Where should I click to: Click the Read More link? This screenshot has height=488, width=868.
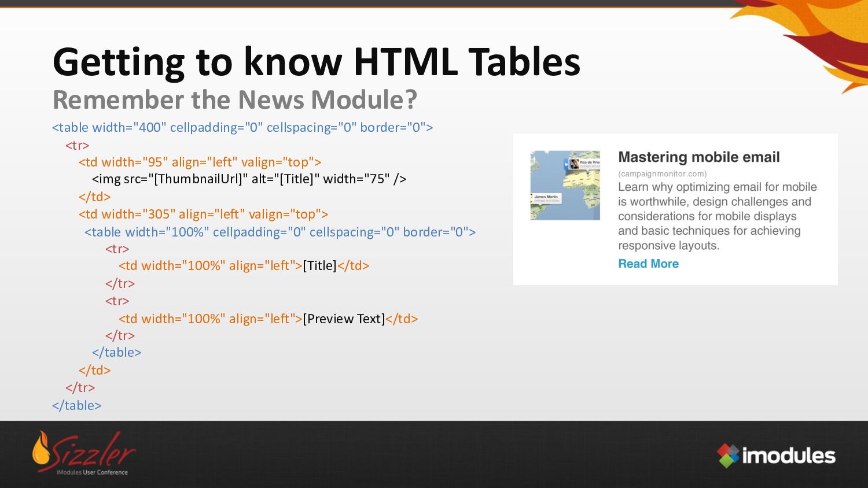coord(648,264)
